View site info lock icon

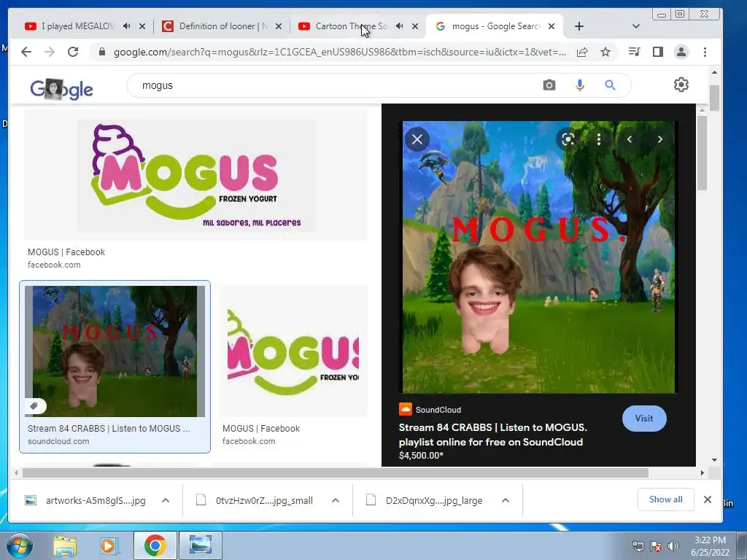point(101,52)
